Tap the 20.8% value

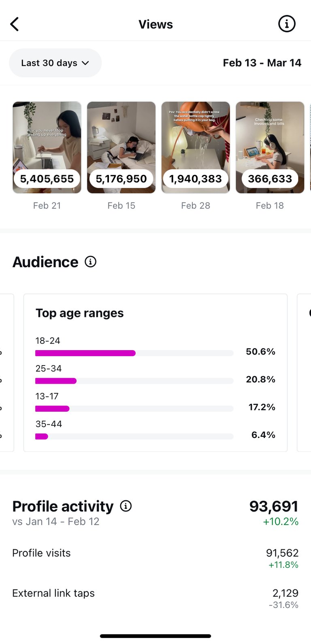coord(261,379)
